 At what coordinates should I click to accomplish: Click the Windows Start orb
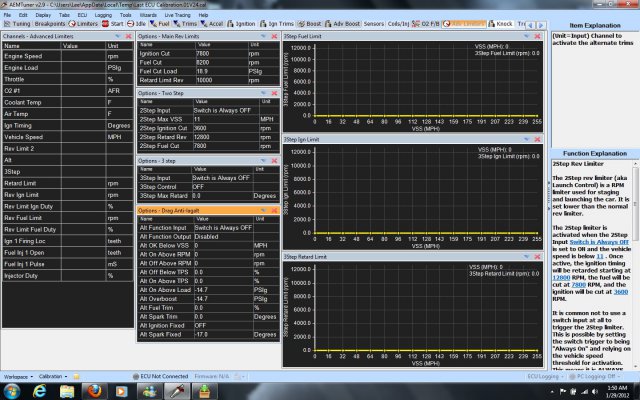point(13,389)
